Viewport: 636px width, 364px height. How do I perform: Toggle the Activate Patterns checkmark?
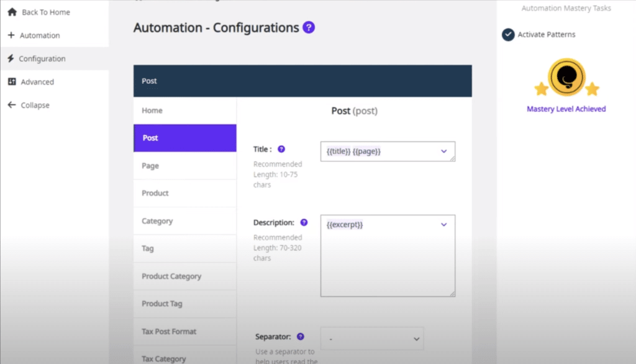[x=508, y=35]
